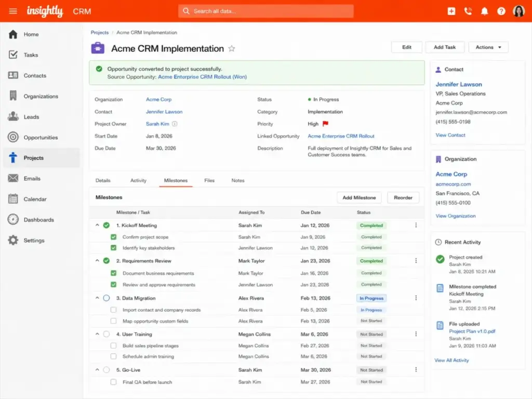This screenshot has width=532, height=399.
Task: Check Map opportunity custom fields task
Action: (x=114, y=321)
